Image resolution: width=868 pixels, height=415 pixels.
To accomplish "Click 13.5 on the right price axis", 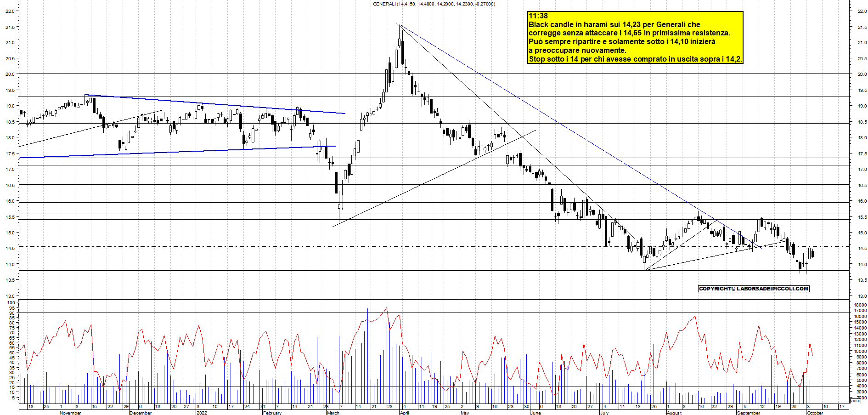I will coord(862,280).
